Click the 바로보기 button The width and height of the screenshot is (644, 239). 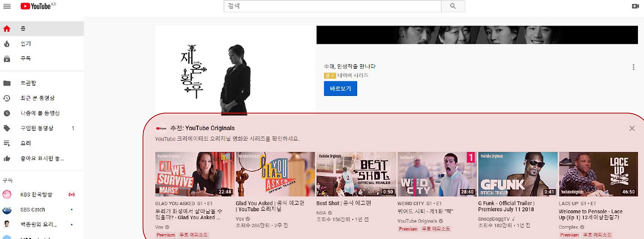click(x=340, y=88)
